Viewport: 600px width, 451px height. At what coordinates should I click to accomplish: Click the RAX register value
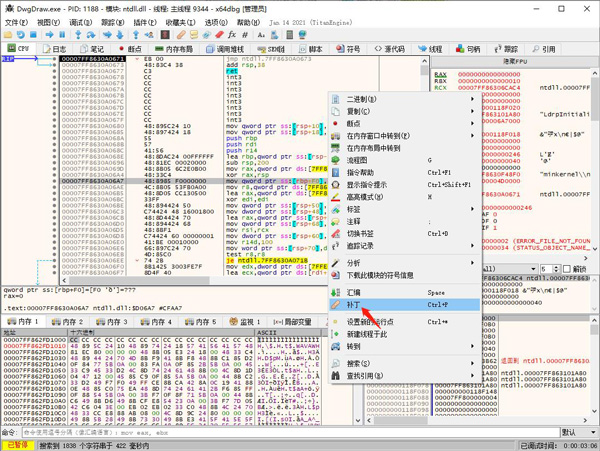[489, 74]
